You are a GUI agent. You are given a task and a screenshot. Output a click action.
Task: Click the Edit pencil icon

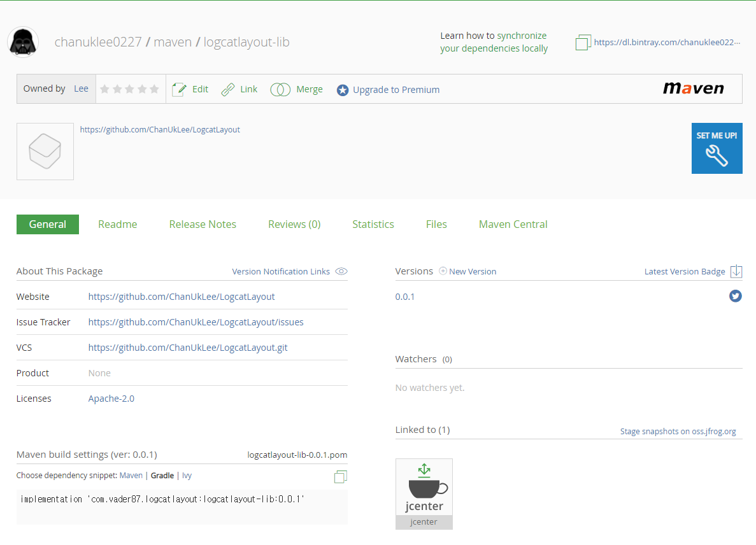(x=179, y=89)
